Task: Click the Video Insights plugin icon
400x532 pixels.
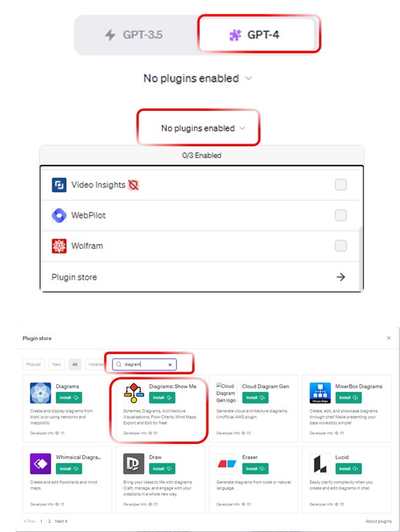Action: [59, 185]
